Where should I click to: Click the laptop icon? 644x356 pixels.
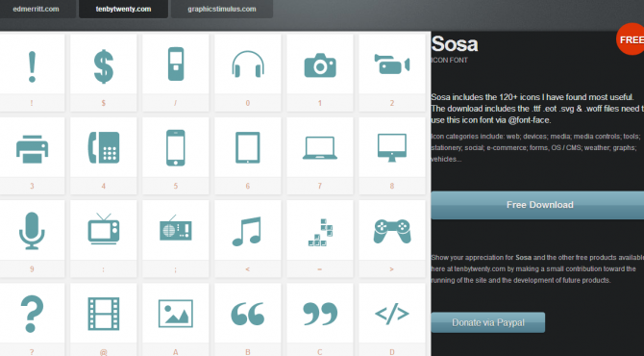point(320,148)
